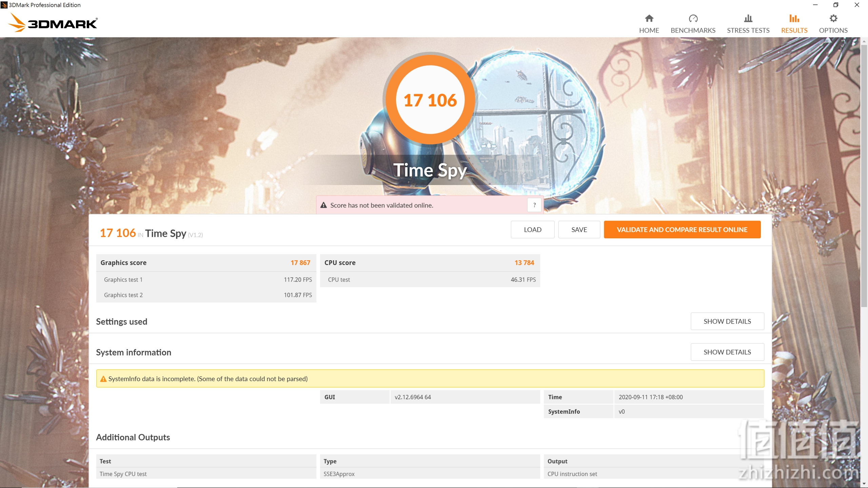Click scrollbar up arrow
Image resolution: width=868 pixels, height=488 pixels.
pos(864,41)
